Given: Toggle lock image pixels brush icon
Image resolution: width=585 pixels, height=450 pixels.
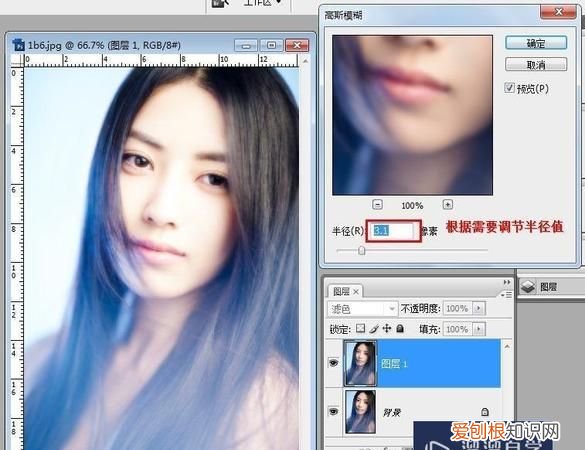Looking at the screenshot, I should pos(374,329).
